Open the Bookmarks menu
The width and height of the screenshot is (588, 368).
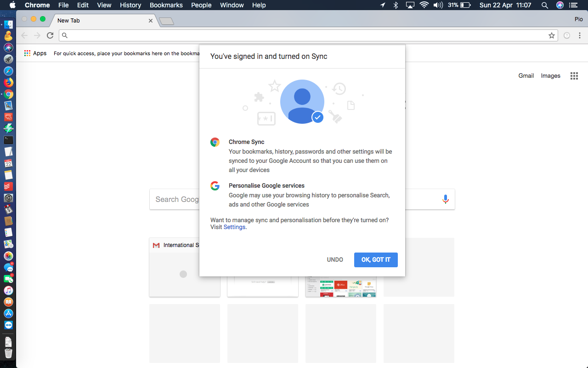[x=166, y=5]
